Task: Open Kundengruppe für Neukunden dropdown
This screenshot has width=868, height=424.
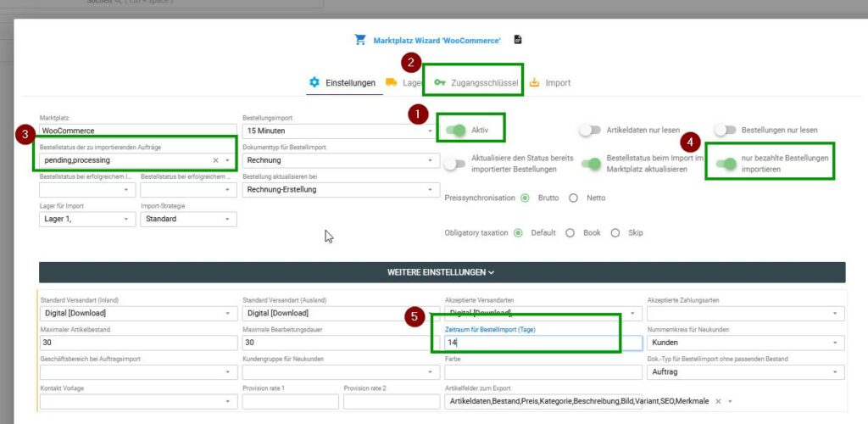Action: (x=341, y=372)
